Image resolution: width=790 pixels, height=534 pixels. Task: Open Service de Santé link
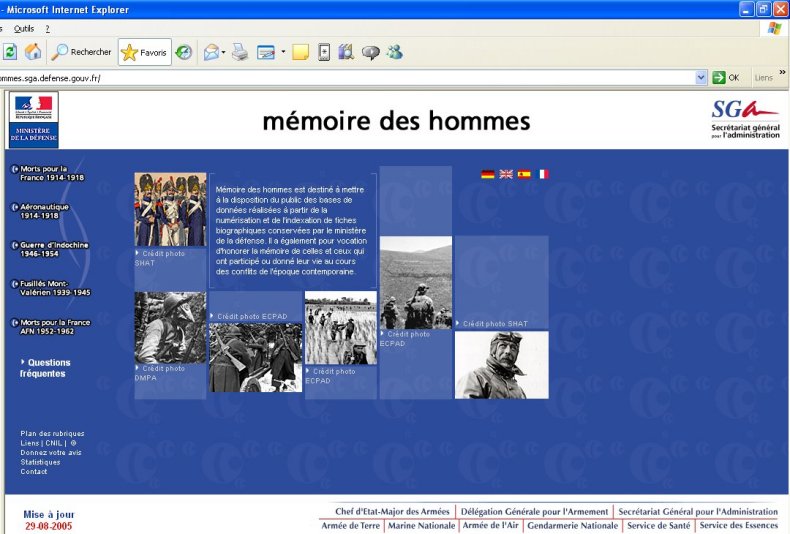tap(659, 525)
